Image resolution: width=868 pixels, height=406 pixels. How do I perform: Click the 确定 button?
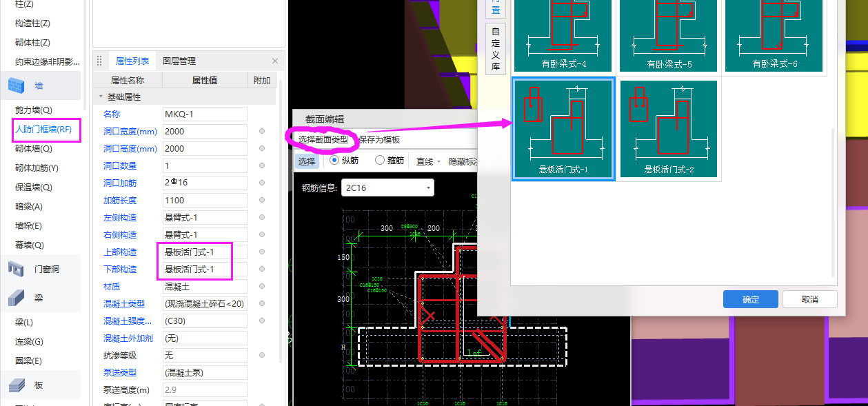click(x=751, y=299)
